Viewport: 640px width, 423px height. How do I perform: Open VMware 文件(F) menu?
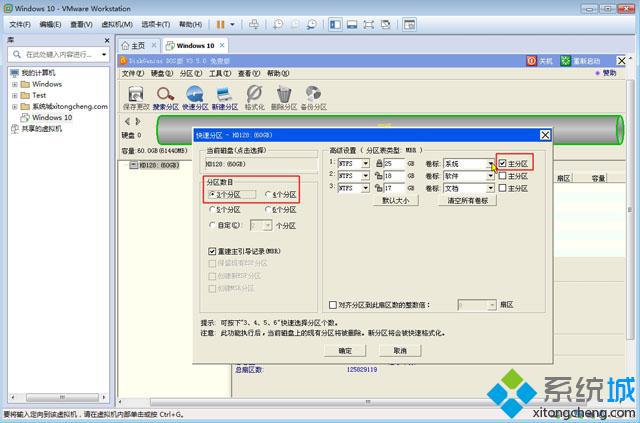point(20,24)
